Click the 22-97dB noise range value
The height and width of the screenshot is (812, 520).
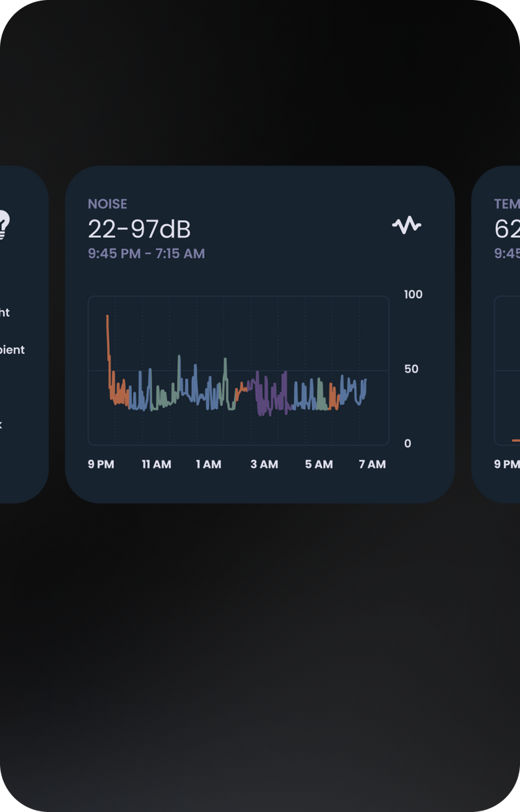click(140, 229)
